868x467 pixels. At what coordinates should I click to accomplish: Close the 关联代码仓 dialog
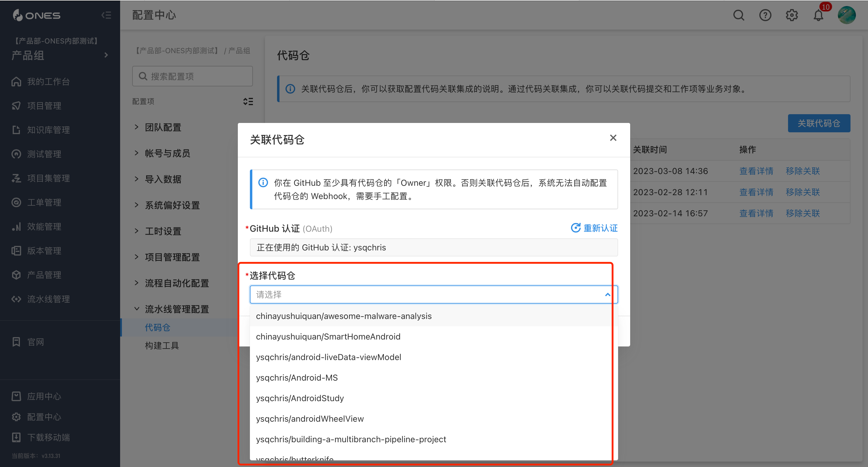coord(613,138)
